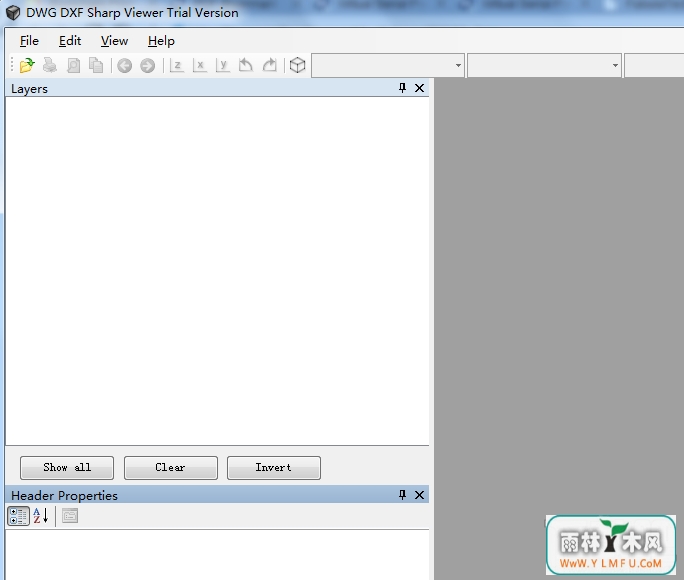The height and width of the screenshot is (580, 684).
Task: Open the File menu
Action: pos(29,41)
